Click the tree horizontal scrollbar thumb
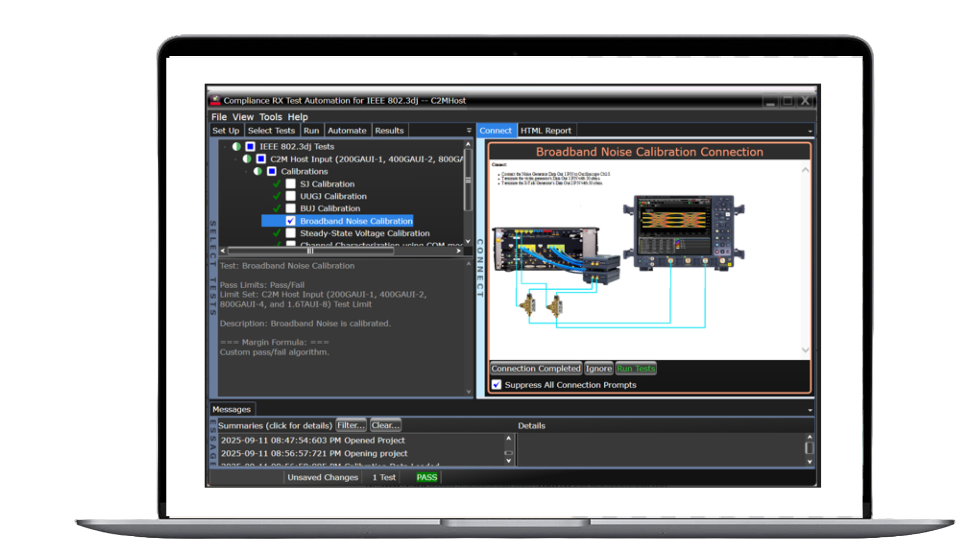This screenshot has height=551, width=980. point(310,251)
